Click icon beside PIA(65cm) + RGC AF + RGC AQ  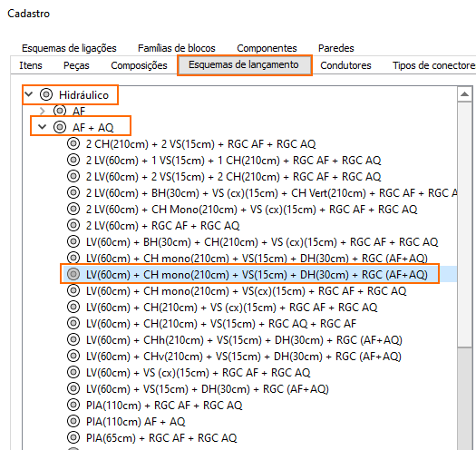[x=73, y=437]
